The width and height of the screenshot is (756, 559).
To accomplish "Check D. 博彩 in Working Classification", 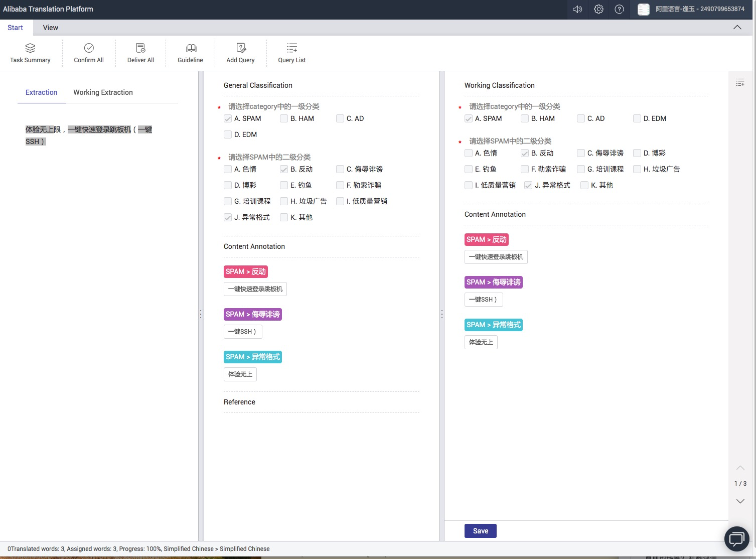I will 637,153.
